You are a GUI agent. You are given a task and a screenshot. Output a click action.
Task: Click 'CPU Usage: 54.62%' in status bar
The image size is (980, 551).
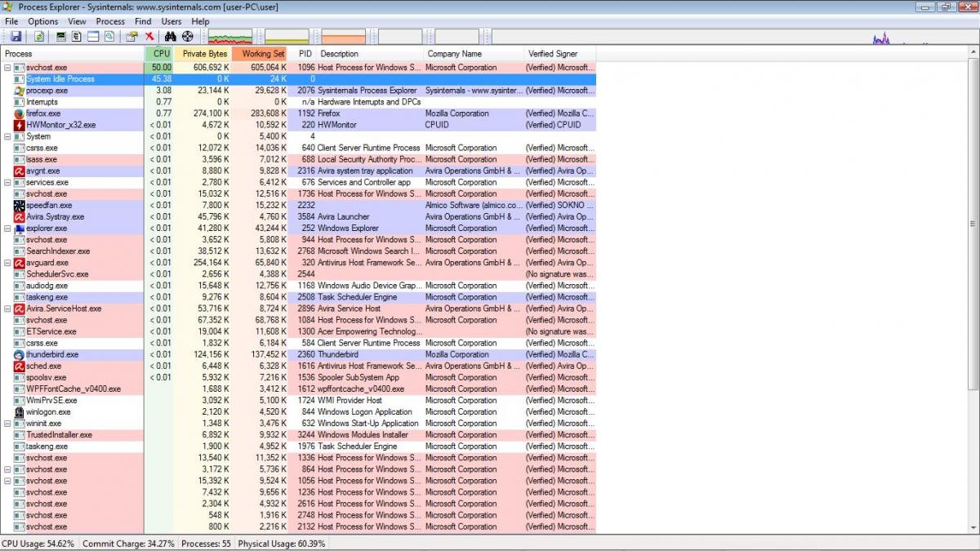[x=38, y=544]
